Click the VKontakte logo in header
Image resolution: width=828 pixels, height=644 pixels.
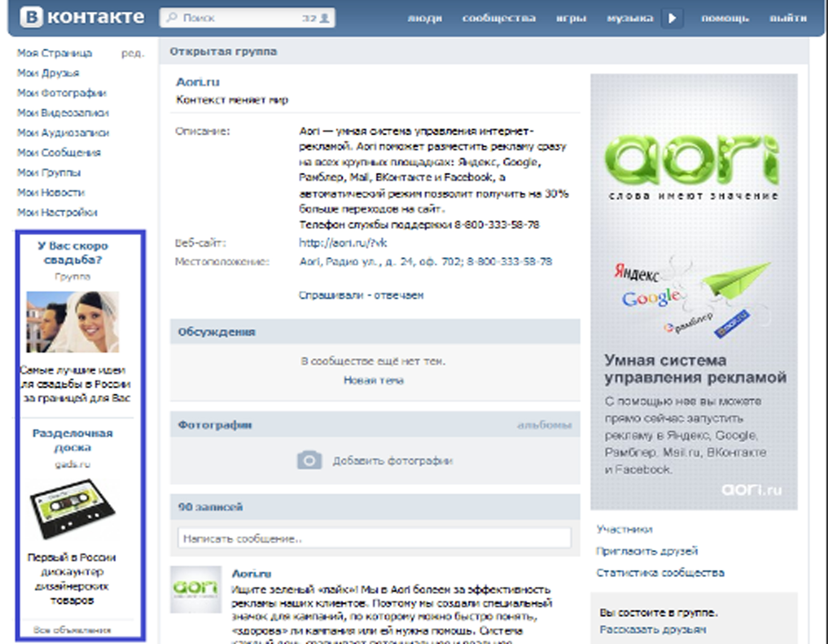click(82, 18)
